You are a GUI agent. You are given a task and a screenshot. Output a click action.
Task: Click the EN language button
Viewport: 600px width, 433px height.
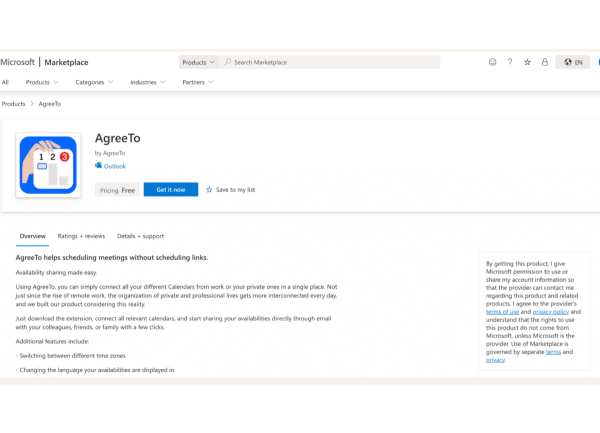[573, 62]
